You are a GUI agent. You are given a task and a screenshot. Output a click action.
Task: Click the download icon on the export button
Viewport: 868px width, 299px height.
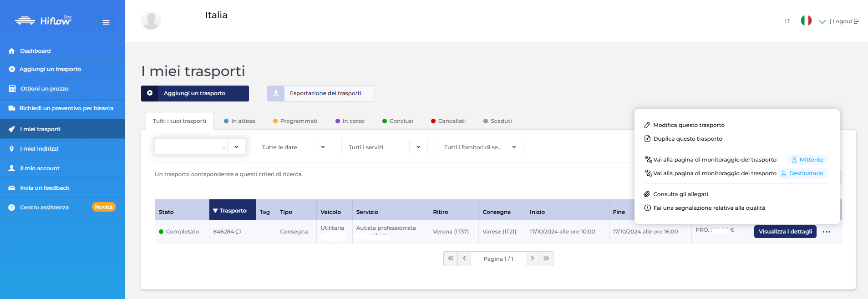click(276, 93)
